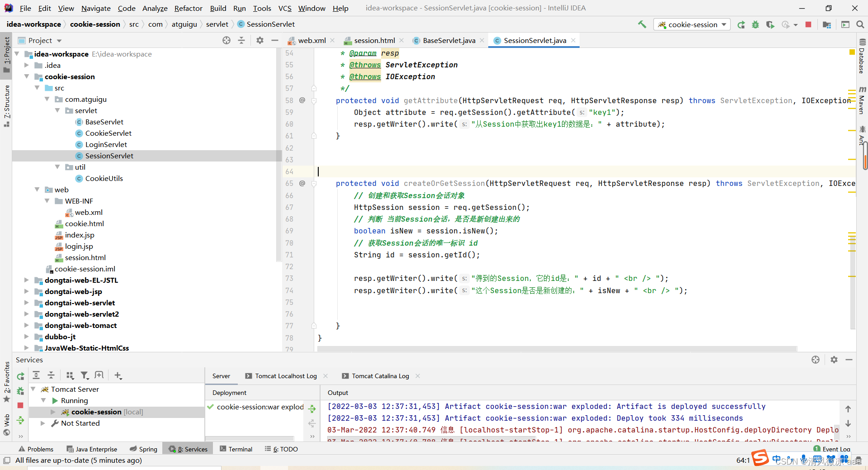Toggle the Structure tool window
The image size is (868, 470).
[6, 106]
